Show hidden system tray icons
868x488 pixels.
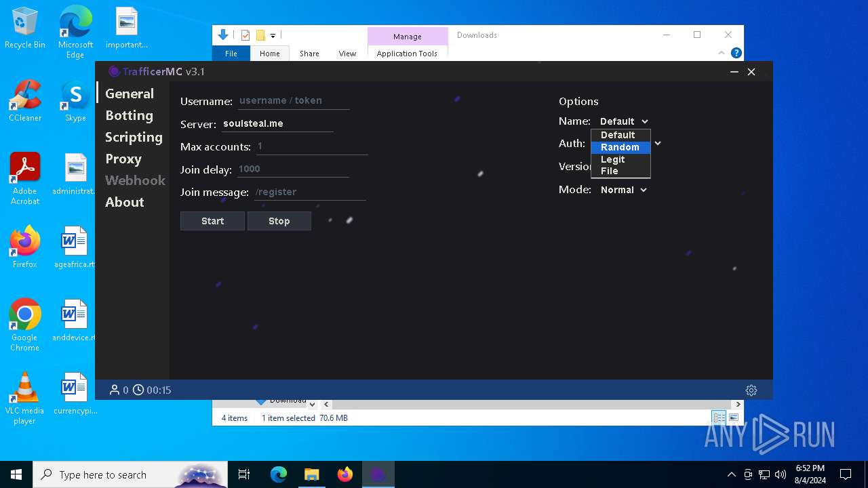coord(731,474)
